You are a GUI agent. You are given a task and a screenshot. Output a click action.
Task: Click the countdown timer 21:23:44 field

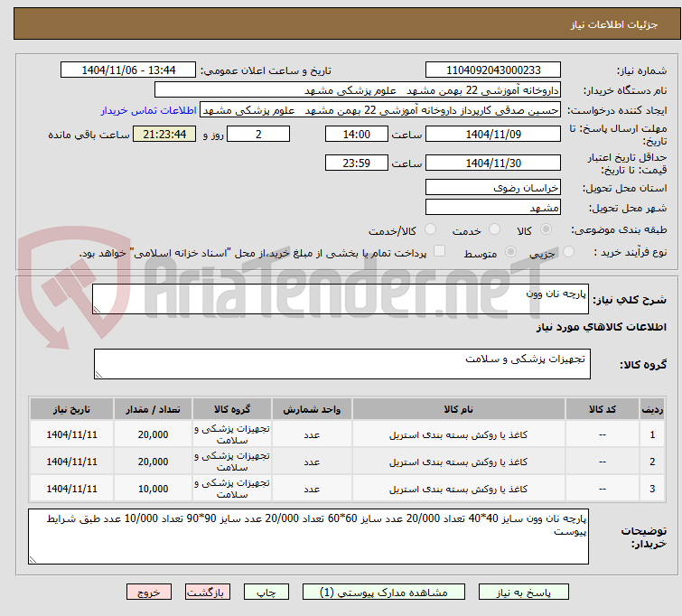(164, 134)
